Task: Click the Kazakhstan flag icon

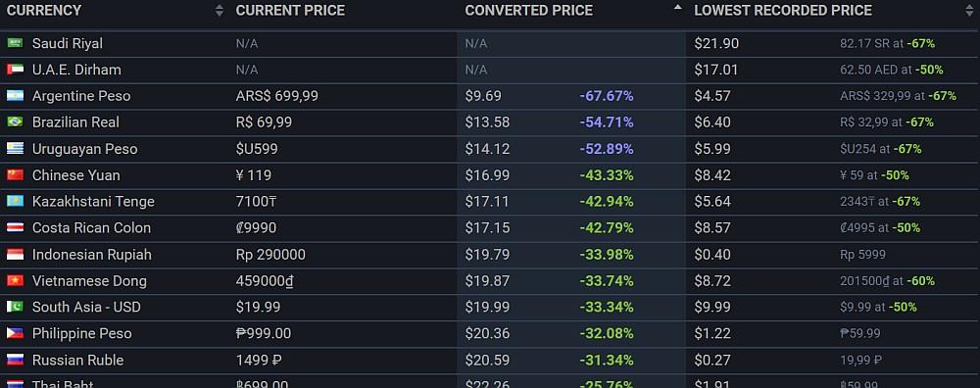Action: coord(15,201)
